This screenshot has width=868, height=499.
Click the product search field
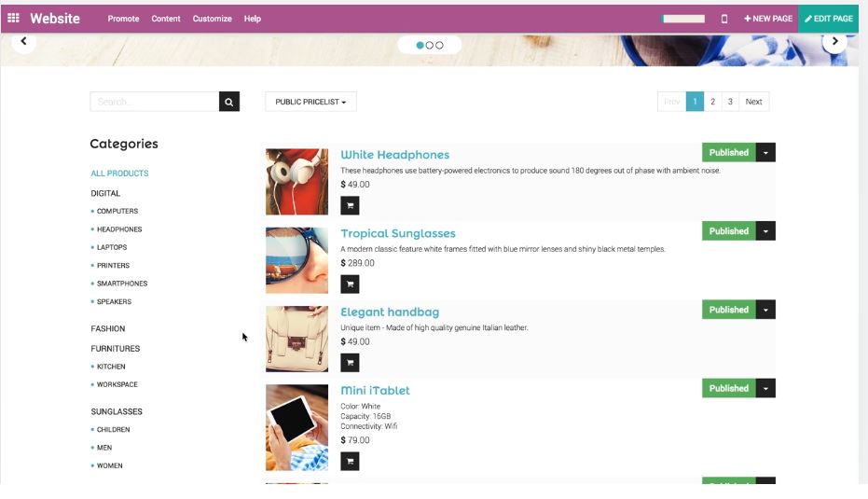(155, 102)
